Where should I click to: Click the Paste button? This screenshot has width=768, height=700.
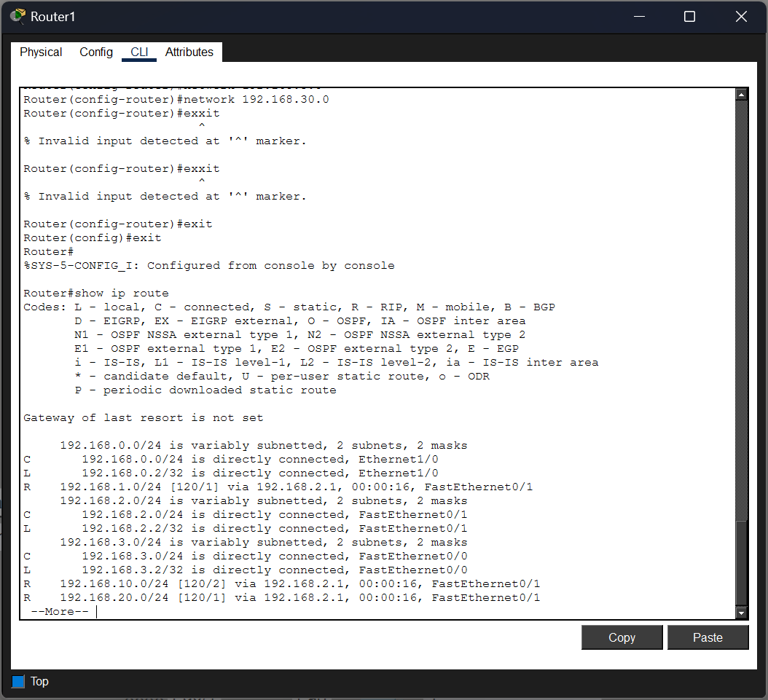pyautogui.click(x=708, y=637)
